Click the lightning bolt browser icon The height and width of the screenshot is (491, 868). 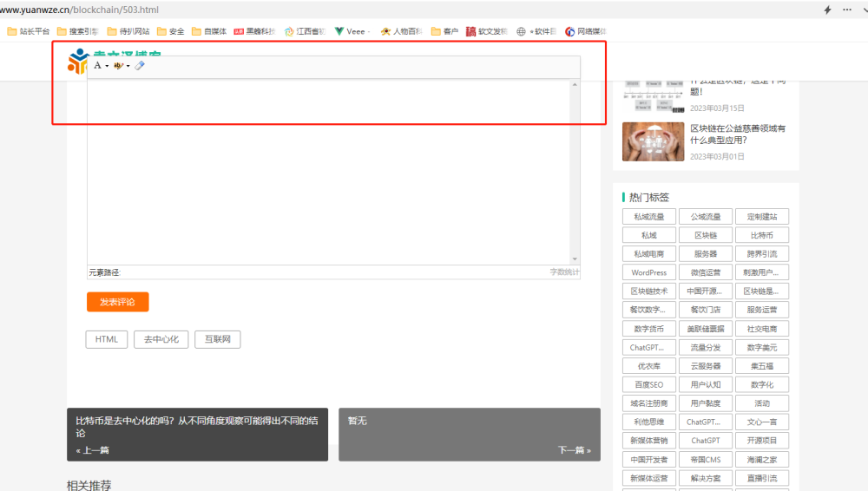827,10
